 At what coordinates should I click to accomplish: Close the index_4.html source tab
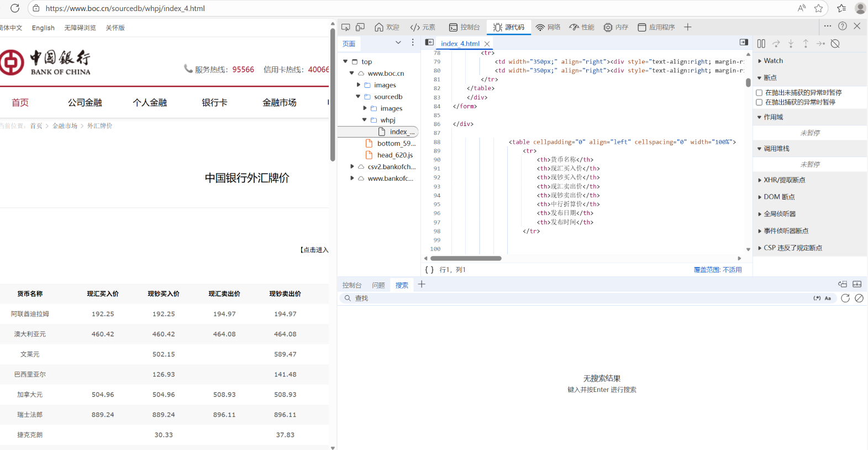pos(487,44)
